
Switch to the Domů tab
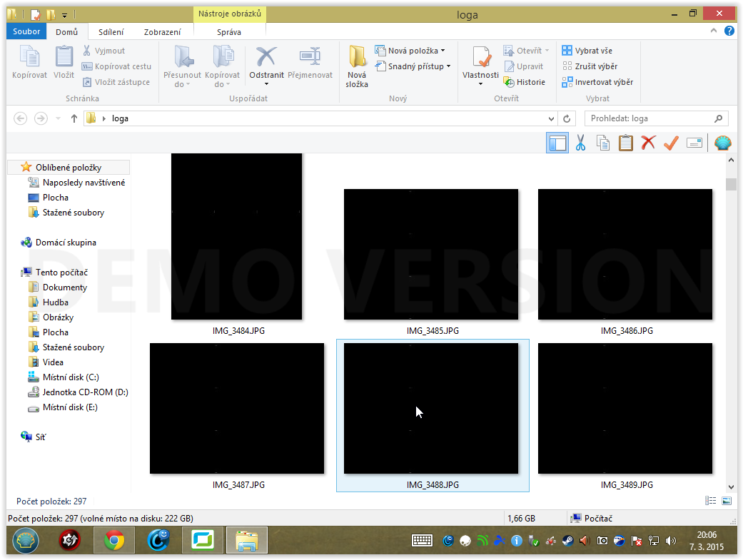(x=67, y=31)
